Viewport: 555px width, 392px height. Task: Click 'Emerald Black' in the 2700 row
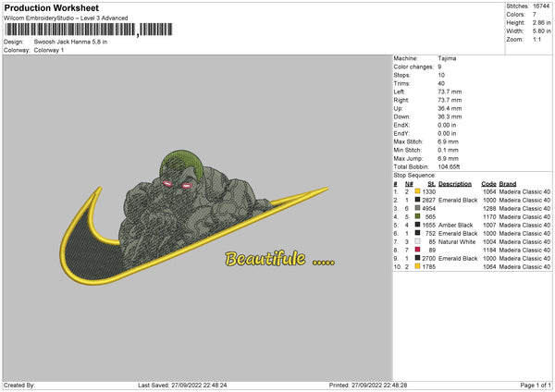458,259
